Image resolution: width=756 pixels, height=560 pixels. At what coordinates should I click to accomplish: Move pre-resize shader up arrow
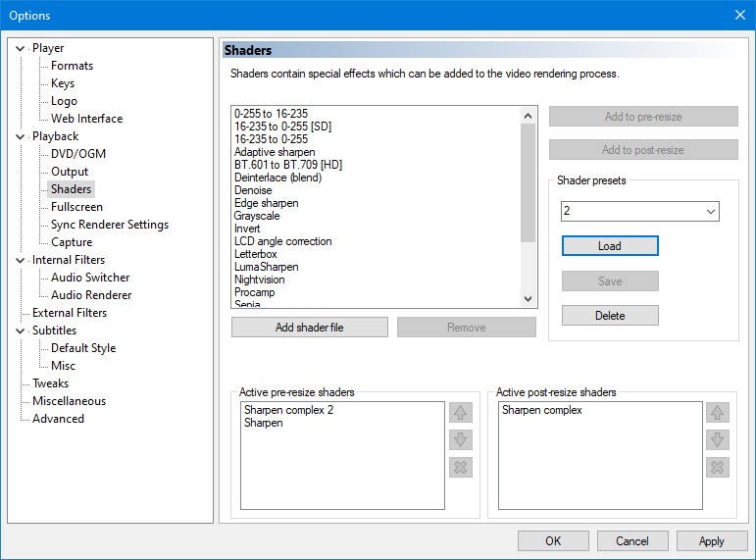461,413
